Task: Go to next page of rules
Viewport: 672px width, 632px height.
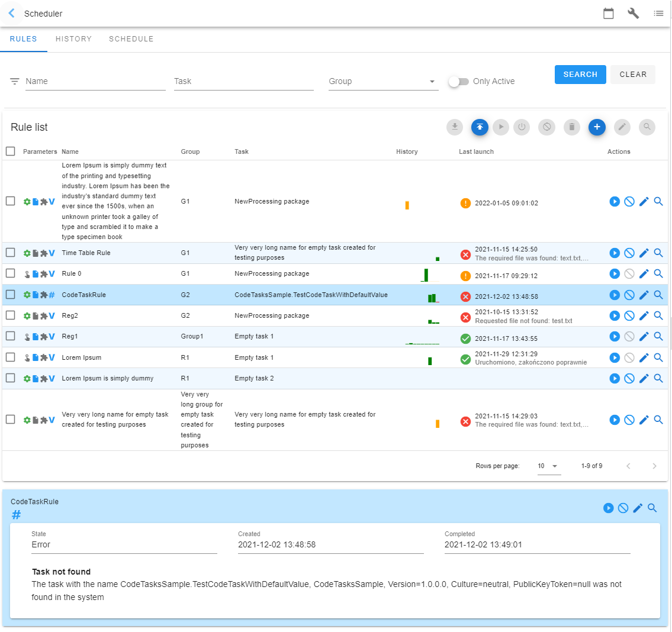Action: tap(654, 466)
